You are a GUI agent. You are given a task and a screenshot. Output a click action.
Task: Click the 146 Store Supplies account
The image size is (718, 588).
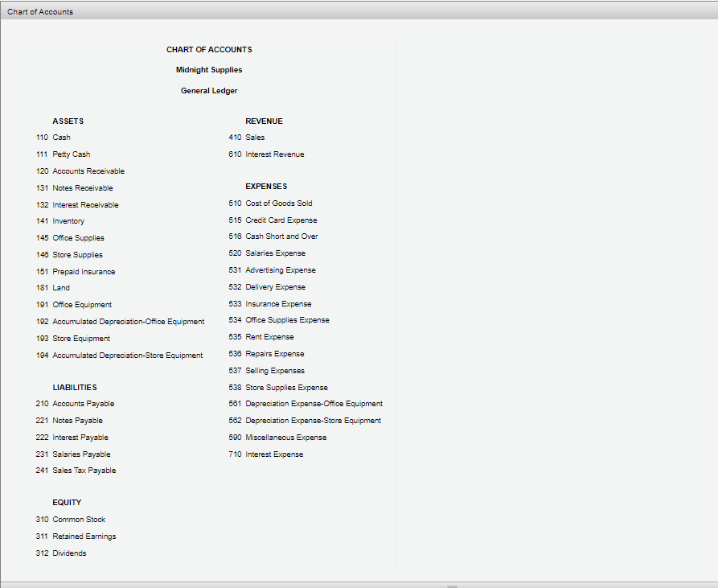pos(69,255)
